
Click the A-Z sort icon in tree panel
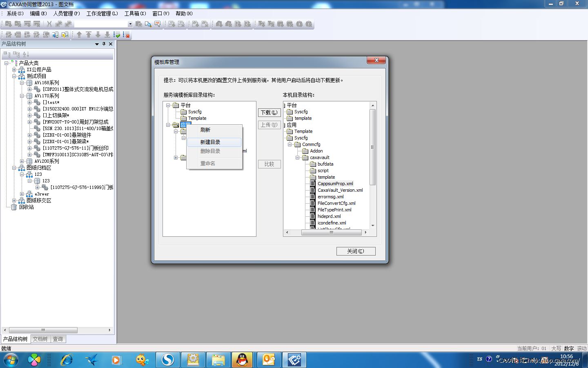click(26, 54)
